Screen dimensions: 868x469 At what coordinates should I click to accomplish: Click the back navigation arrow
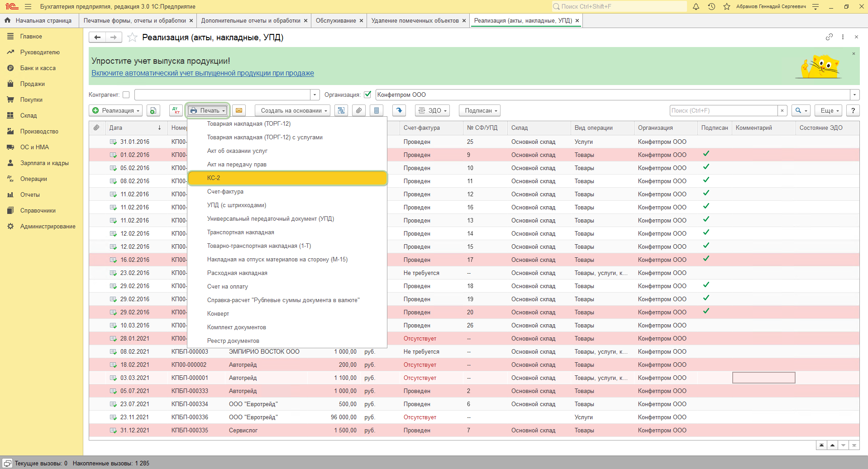pos(97,38)
